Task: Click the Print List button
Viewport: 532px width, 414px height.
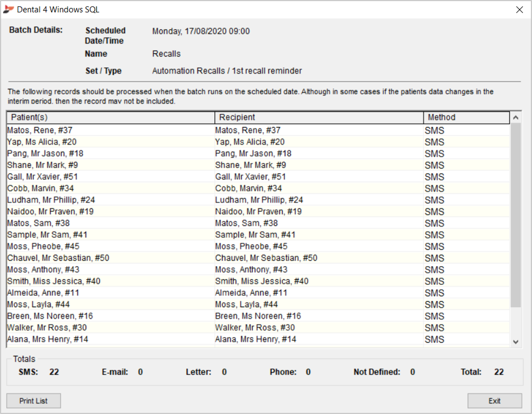Action: coord(34,401)
